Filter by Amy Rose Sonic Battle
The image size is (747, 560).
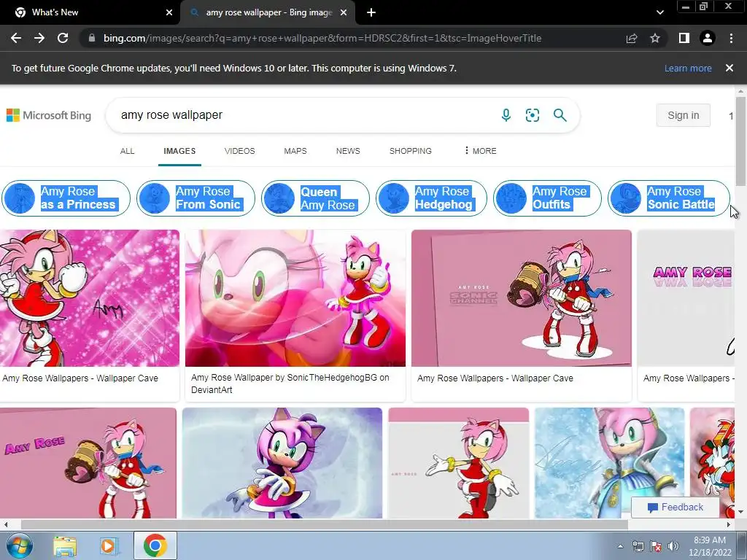[x=669, y=198]
